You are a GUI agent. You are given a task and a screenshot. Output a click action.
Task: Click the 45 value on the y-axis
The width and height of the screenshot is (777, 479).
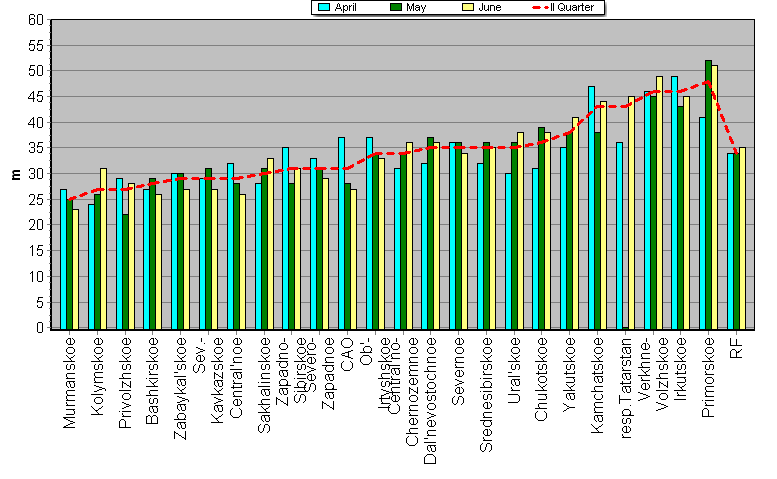(36, 97)
